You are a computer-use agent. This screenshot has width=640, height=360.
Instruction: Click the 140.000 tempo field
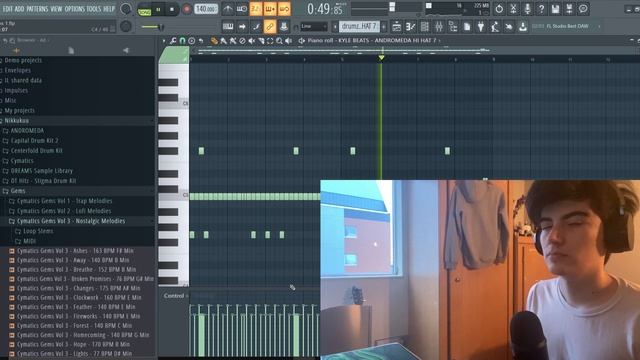(x=206, y=9)
